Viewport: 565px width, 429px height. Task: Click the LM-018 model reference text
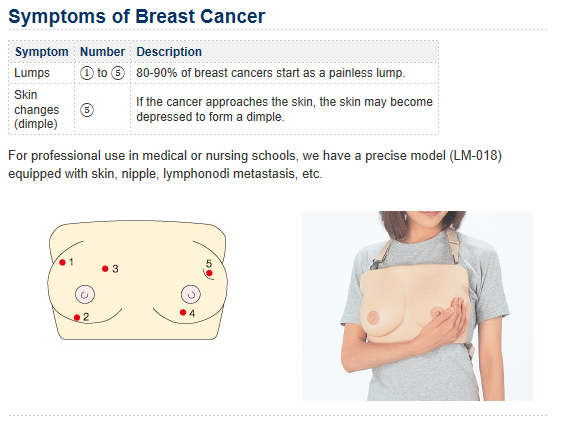475,156
